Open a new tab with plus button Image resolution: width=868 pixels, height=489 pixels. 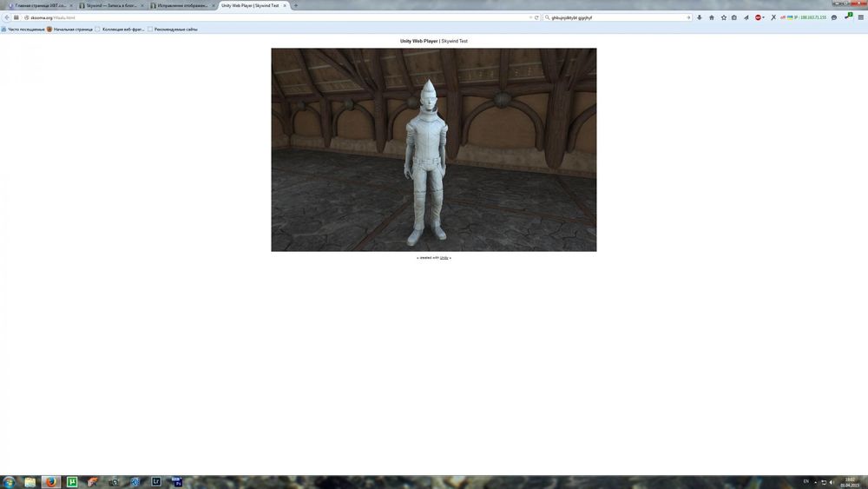pyautogui.click(x=296, y=5)
